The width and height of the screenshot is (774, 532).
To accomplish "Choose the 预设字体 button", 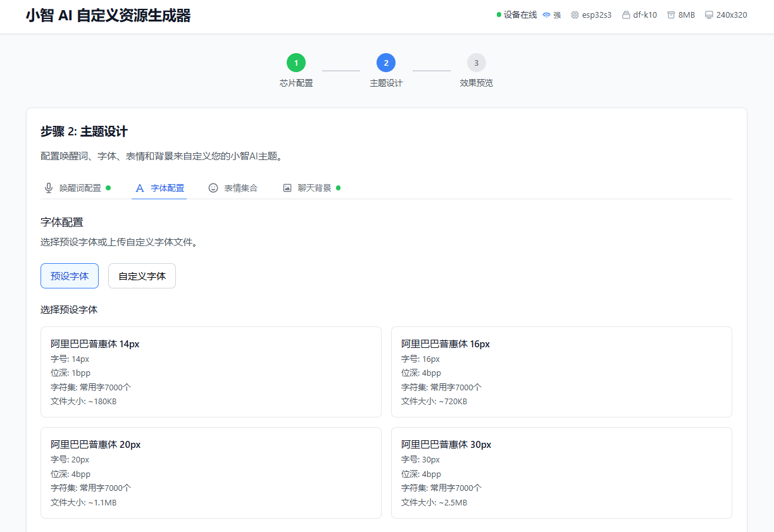I will pyautogui.click(x=70, y=276).
